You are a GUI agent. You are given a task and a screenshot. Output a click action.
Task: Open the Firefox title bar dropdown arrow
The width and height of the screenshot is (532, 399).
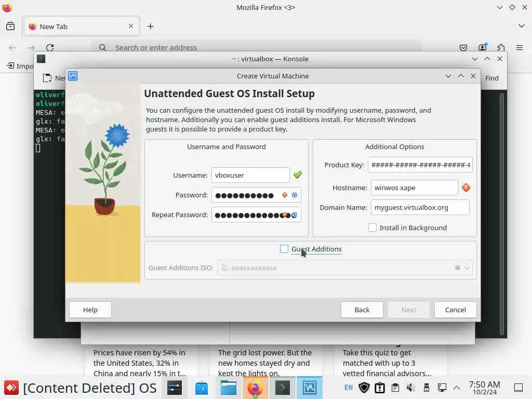pyautogui.click(x=499, y=7)
